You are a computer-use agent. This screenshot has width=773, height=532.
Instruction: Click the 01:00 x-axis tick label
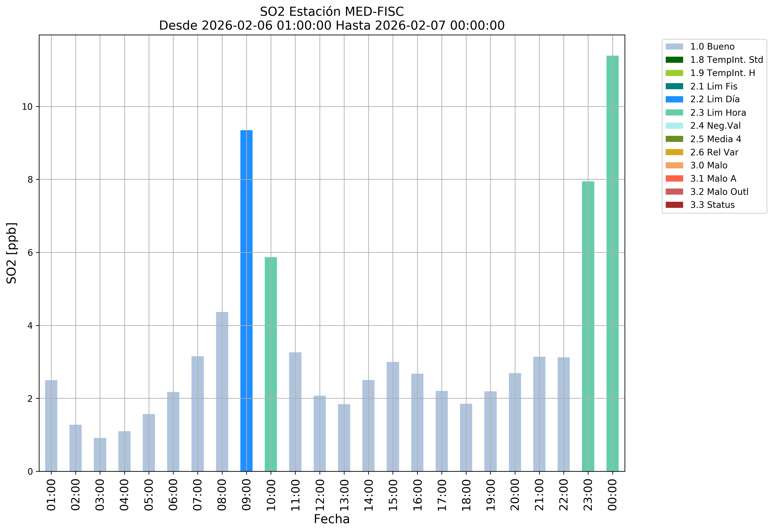[51, 495]
